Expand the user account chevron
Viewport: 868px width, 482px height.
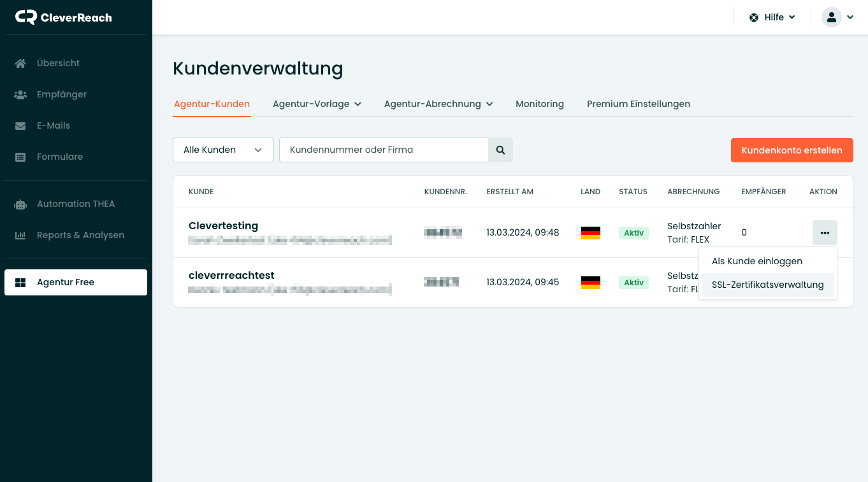850,18
